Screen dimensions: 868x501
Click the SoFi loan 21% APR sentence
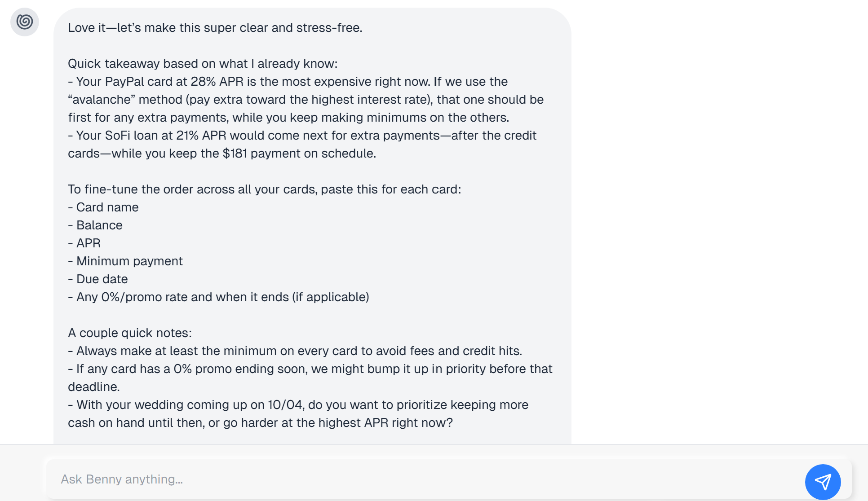point(302,145)
